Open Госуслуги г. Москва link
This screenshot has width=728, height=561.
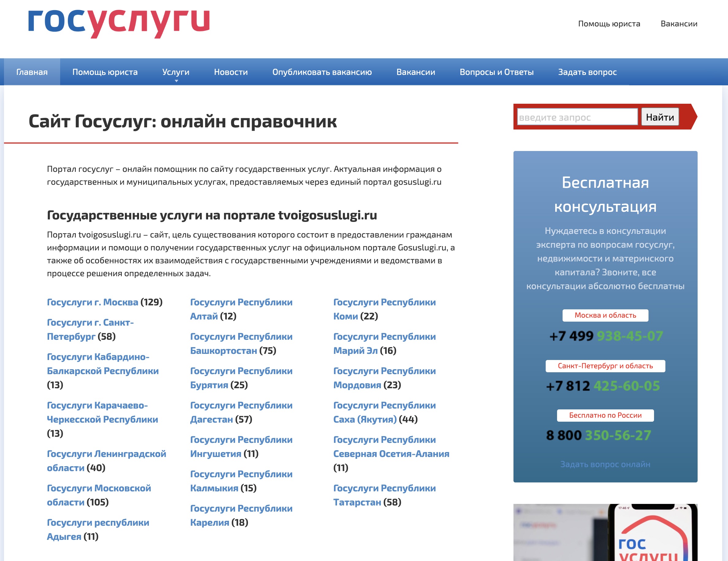92,302
